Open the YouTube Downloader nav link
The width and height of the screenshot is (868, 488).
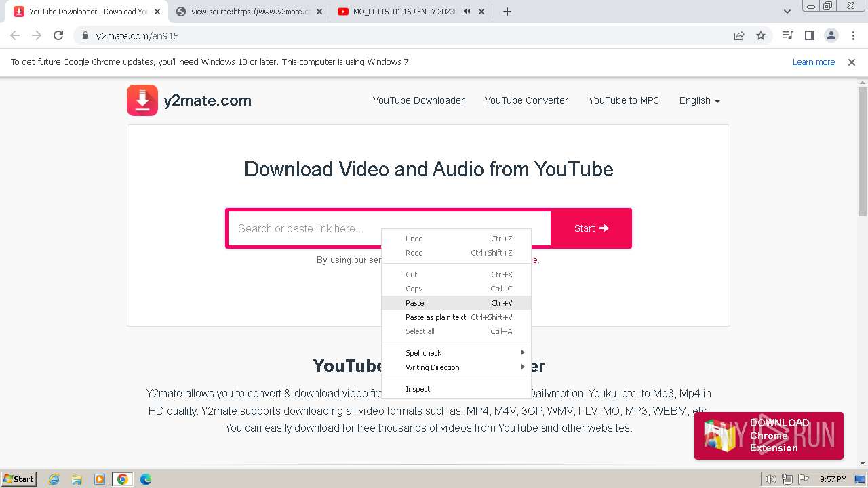418,100
